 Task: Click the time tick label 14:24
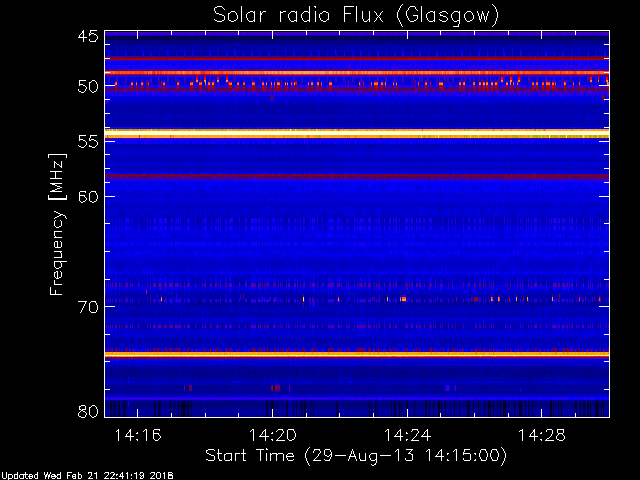(407, 436)
